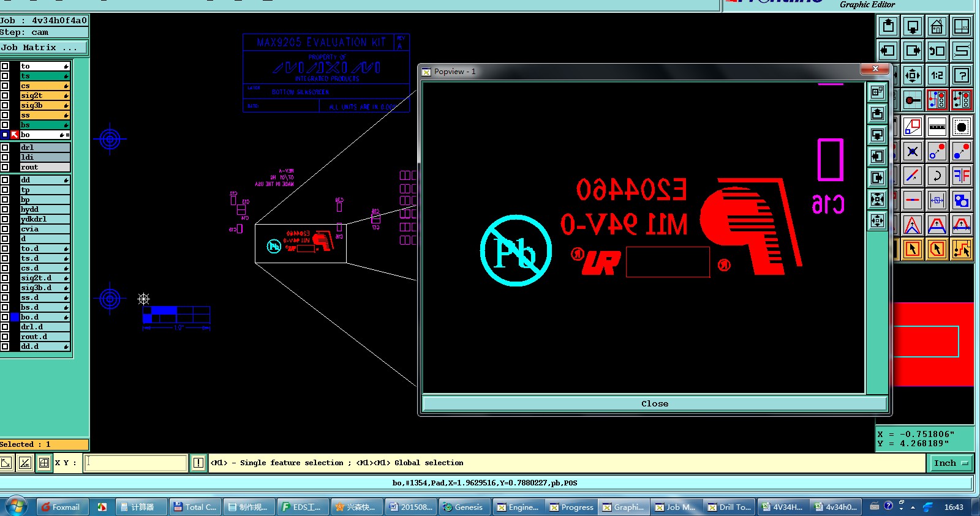Screen dimensions: 980x516
Task: Click Popview pan down icon
Action: pos(878,135)
